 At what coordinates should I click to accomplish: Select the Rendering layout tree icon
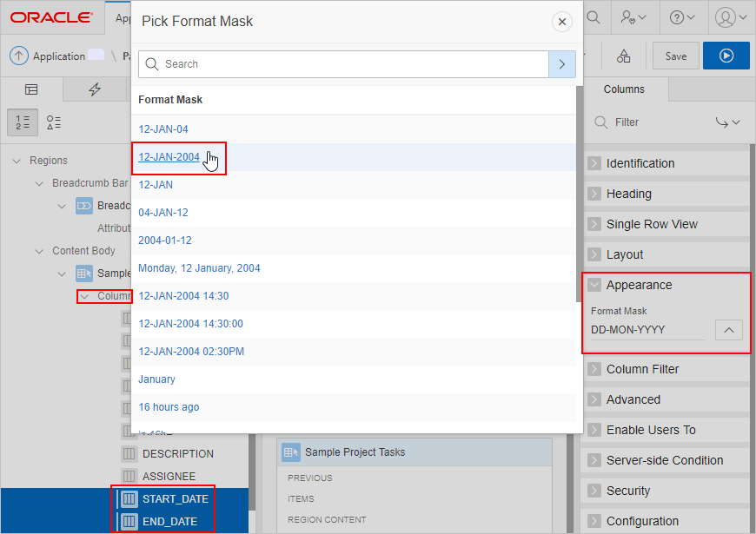(31, 89)
